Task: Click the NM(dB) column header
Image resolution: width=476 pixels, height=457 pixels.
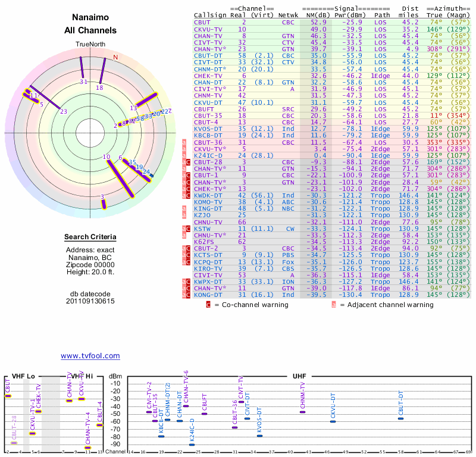Action: pos(318,15)
